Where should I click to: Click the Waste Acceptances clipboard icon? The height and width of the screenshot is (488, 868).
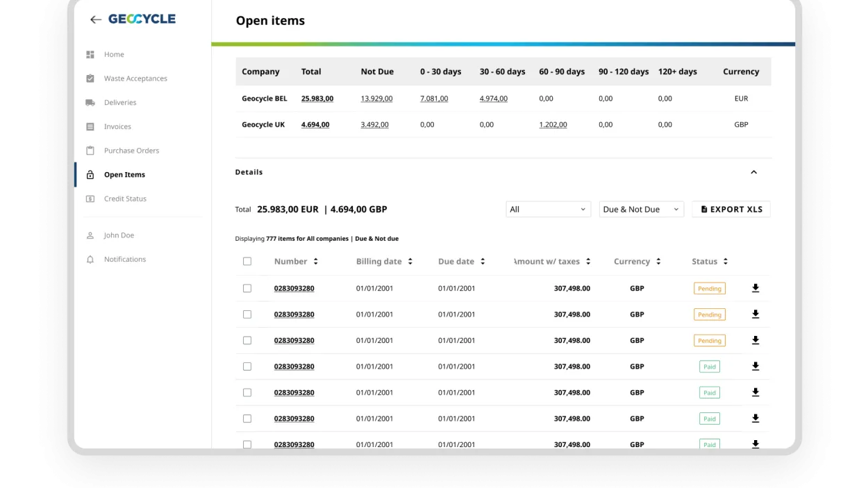(90, 78)
